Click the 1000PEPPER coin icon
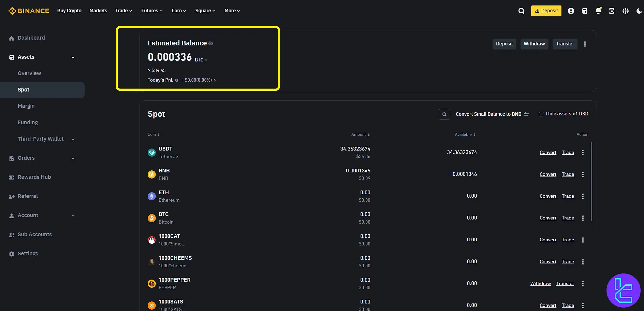This screenshot has width=644, height=311. tap(152, 284)
